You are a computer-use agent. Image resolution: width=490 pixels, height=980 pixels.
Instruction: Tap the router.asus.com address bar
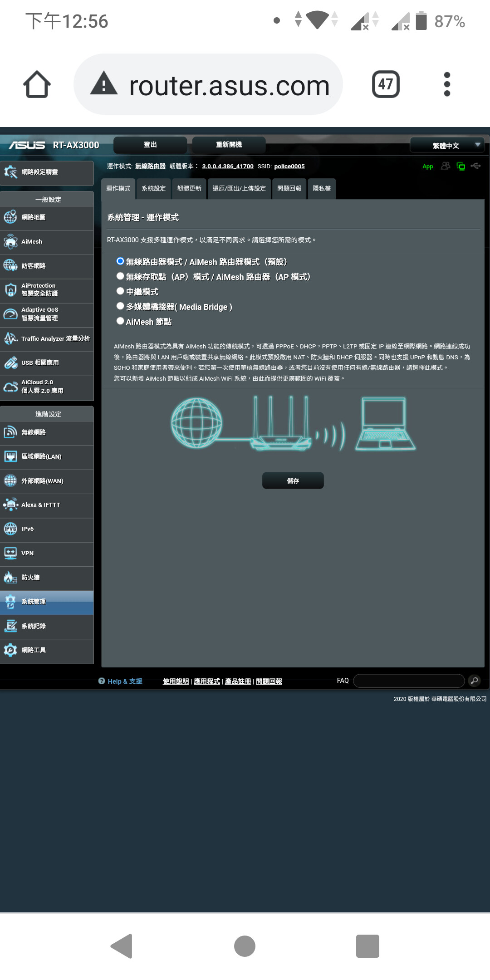208,84
